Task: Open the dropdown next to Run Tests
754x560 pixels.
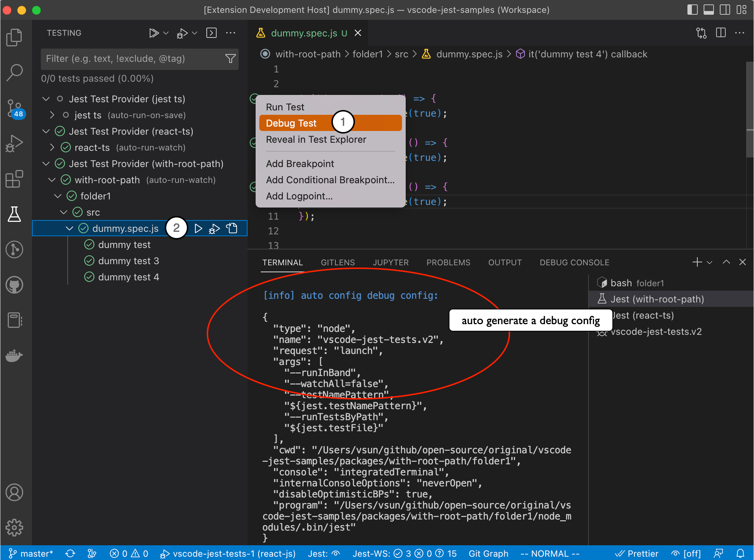Action: pos(166,33)
